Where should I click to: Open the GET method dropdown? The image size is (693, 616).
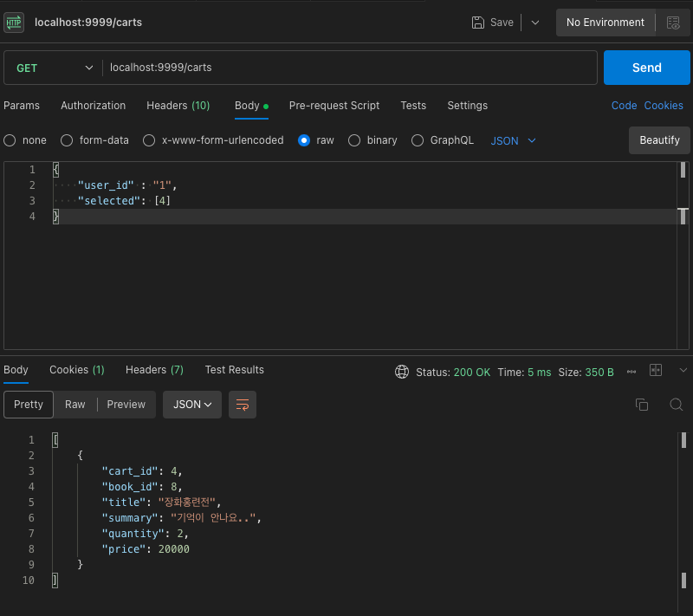[54, 68]
